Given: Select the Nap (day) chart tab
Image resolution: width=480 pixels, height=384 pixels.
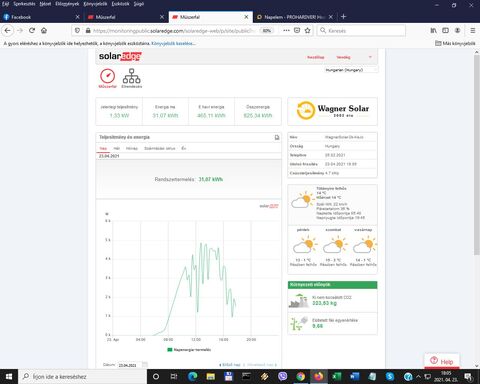Looking at the screenshot, I should (x=103, y=148).
